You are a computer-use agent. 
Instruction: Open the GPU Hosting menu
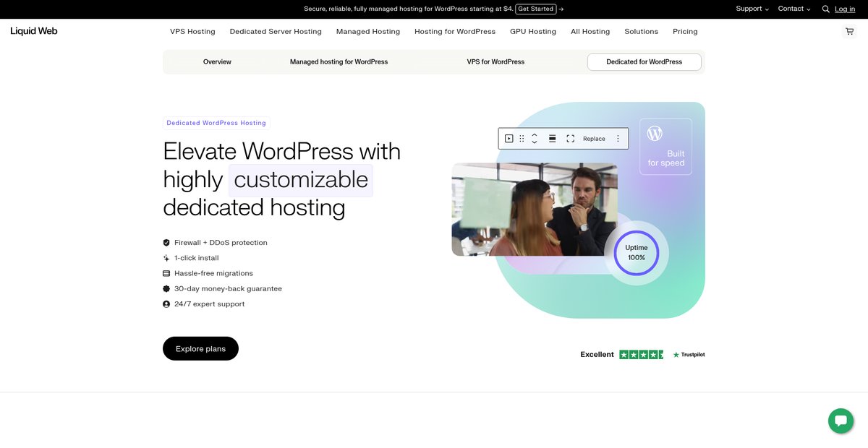point(533,32)
